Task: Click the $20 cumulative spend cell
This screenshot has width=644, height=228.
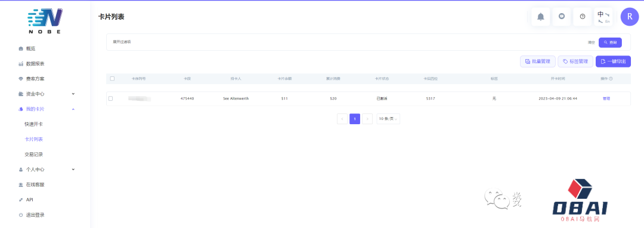Action: [333, 98]
